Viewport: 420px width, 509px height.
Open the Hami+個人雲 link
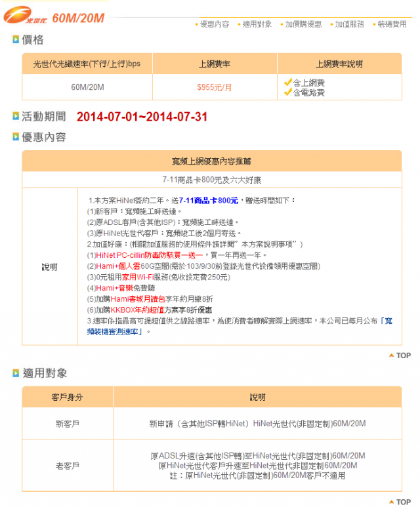coord(118,266)
